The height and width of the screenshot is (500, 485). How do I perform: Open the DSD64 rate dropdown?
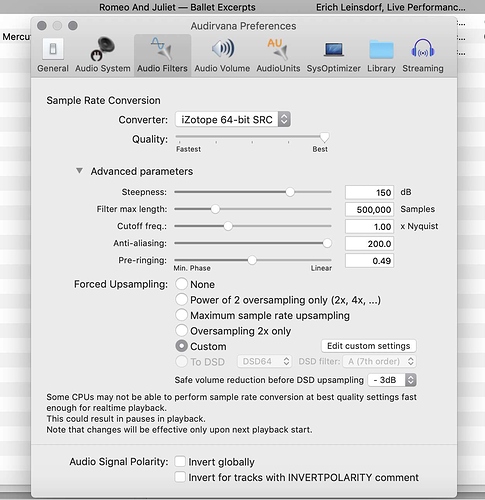click(x=265, y=362)
